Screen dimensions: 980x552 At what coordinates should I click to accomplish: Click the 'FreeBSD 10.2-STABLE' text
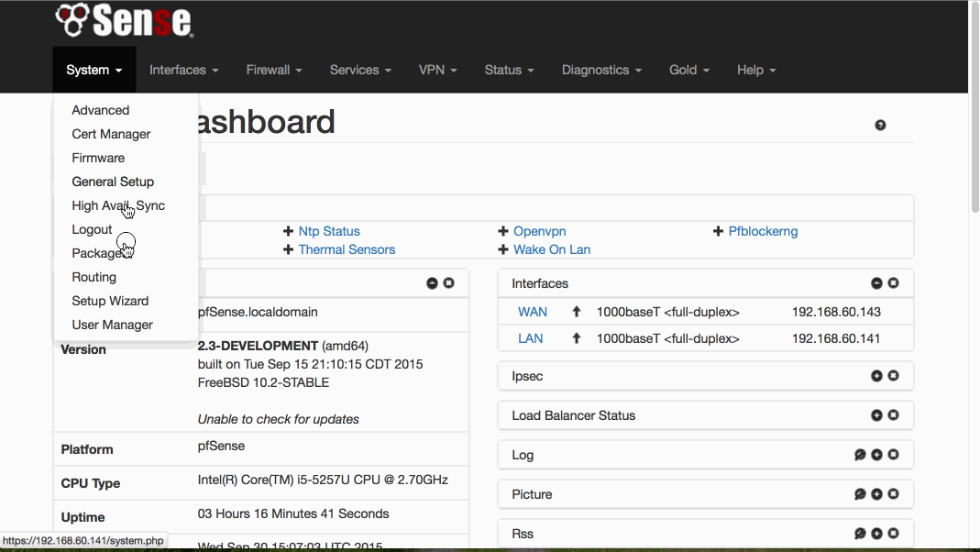[263, 382]
